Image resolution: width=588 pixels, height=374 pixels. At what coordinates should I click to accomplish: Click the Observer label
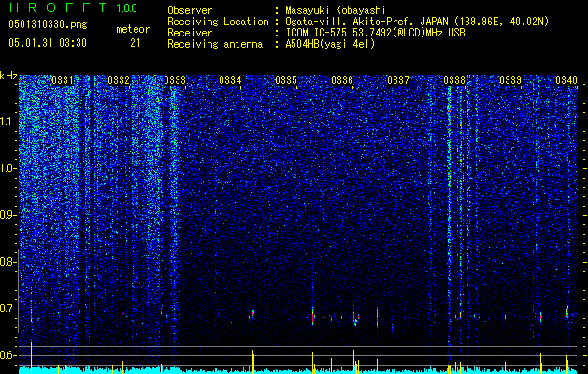point(190,11)
